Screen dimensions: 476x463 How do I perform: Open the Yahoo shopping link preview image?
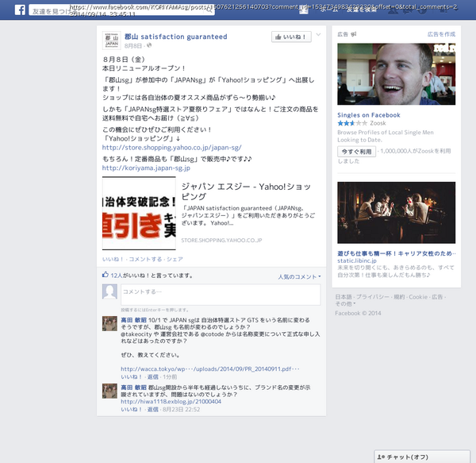139,214
